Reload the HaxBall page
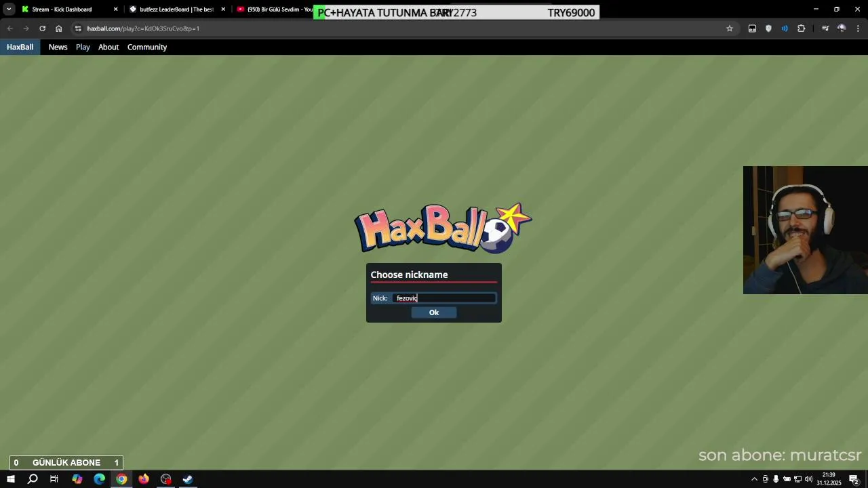This screenshot has width=868, height=488. (42, 28)
